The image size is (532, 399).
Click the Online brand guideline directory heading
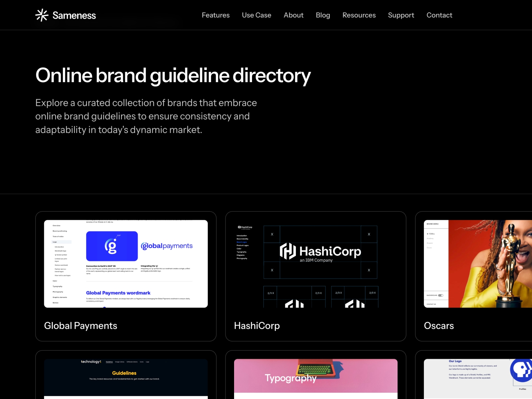(173, 76)
